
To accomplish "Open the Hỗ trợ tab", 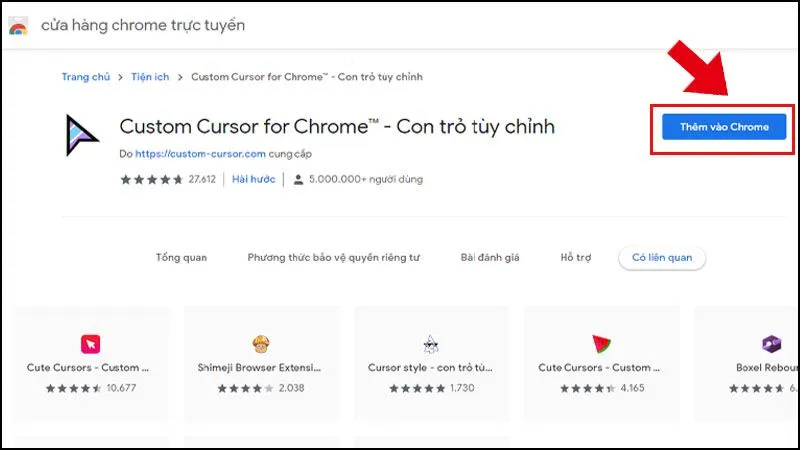I will coord(576,258).
